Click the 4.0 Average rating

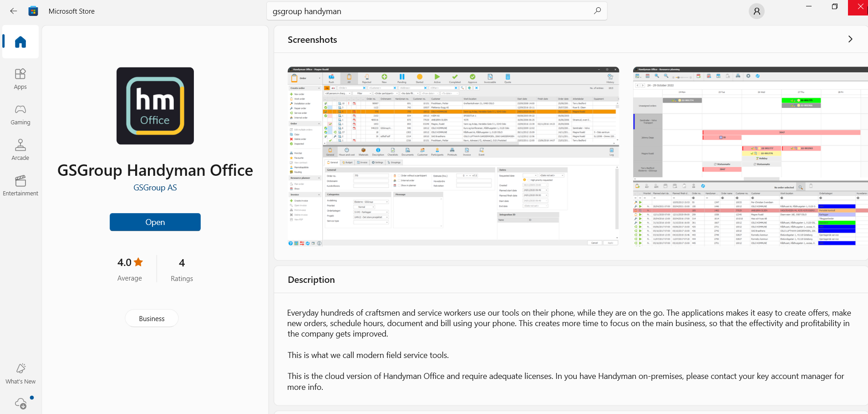click(130, 269)
